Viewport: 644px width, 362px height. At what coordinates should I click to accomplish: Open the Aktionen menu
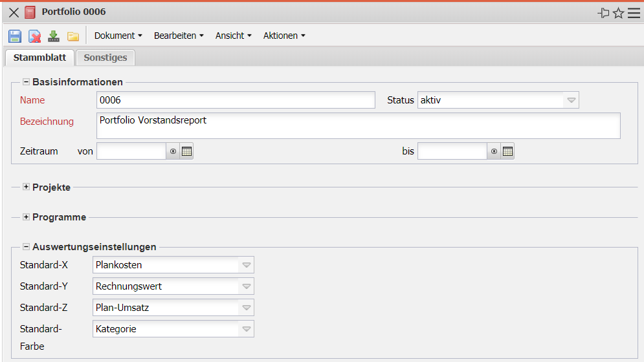284,36
